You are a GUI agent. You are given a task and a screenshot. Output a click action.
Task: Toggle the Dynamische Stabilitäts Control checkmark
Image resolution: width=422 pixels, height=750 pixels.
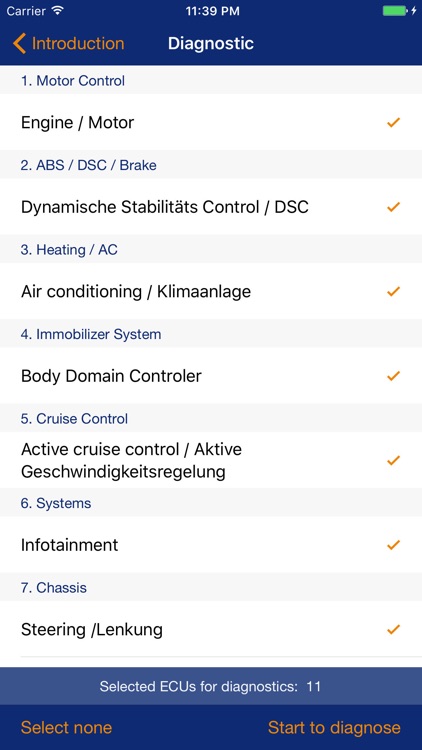click(393, 207)
